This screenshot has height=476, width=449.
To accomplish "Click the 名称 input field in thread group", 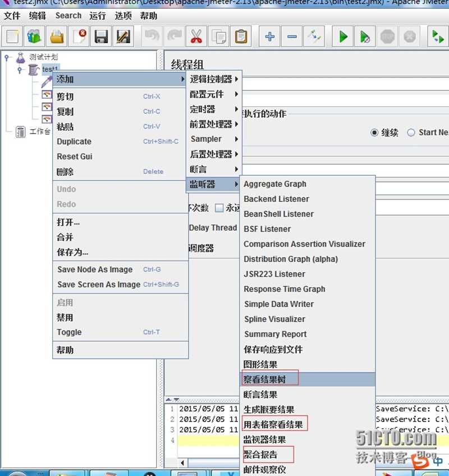I will coord(346,85).
